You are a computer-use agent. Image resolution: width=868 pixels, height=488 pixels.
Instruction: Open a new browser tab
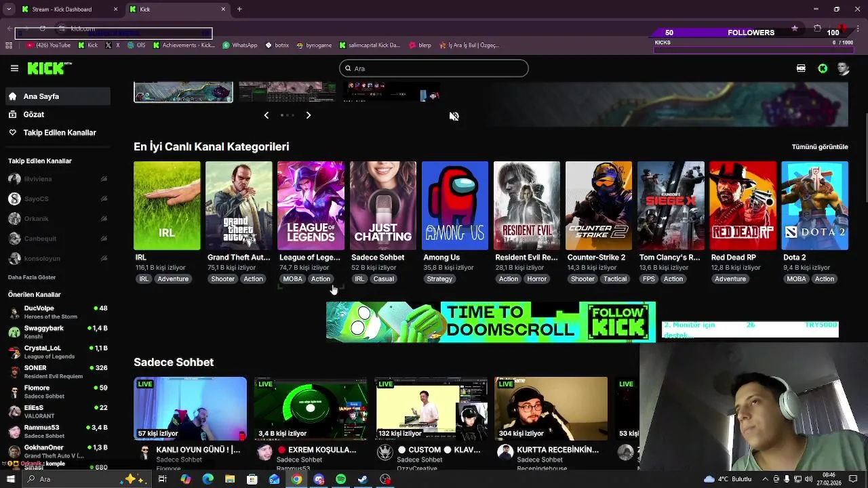[239, 9]
